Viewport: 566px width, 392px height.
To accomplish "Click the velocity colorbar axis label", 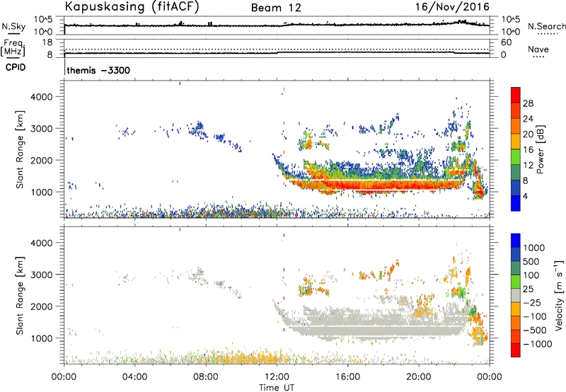I will tap(559, 295).
